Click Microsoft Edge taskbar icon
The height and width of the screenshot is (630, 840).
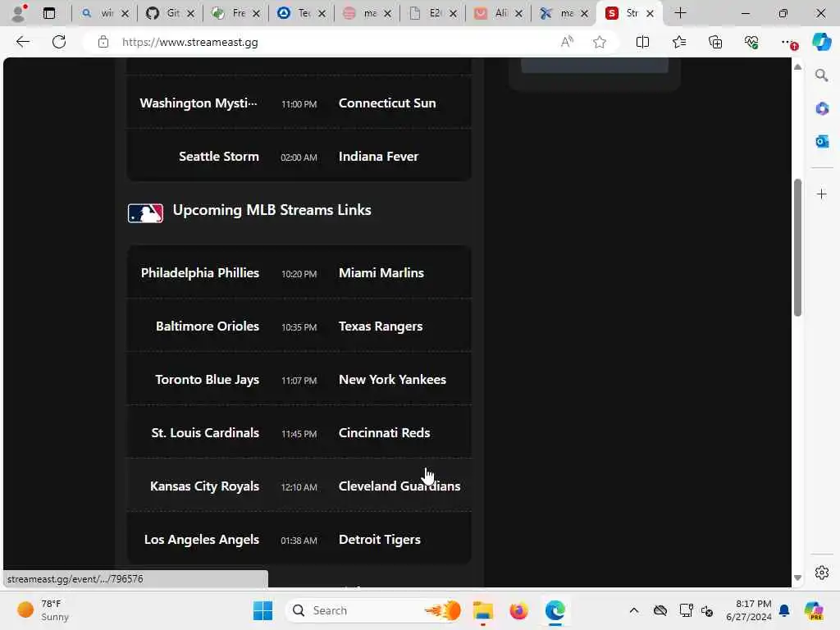click(x=555, y=610)
